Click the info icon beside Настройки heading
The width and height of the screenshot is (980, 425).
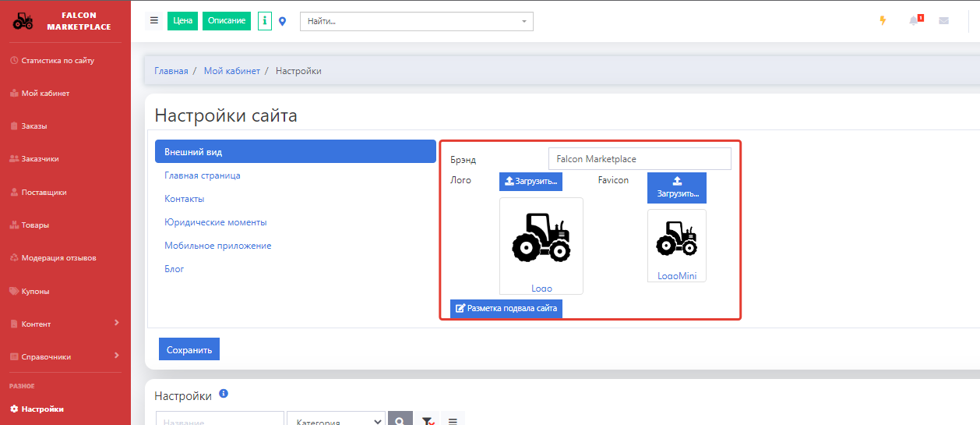(x=224, y=395)
